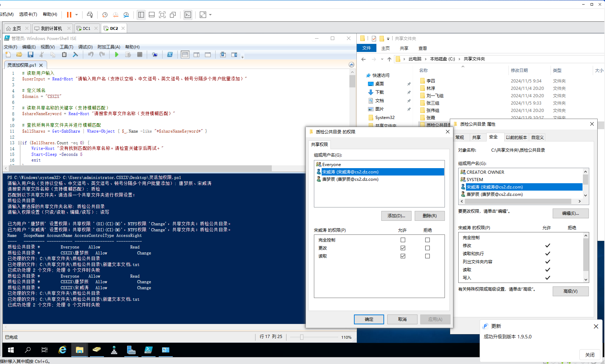The image size is (605, 364).
Task: Click the Paste clipboard icon in ISE
Action: click(64, 55)
